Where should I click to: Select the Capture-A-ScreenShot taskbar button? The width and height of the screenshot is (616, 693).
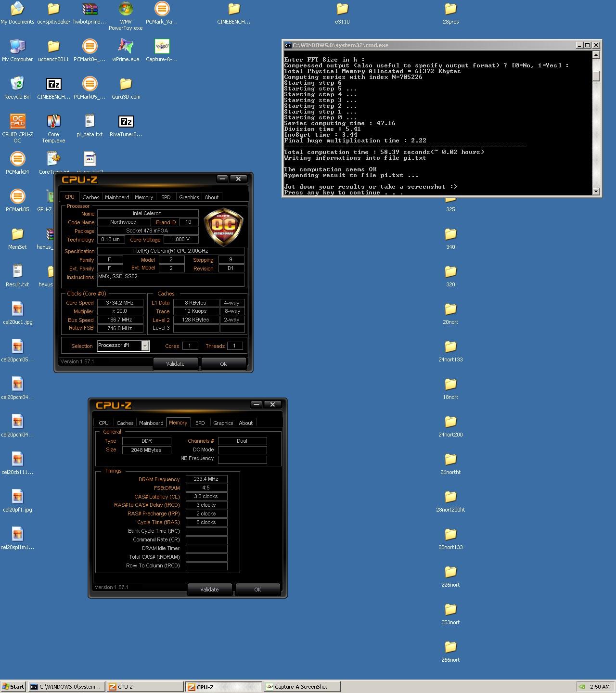point(302,687)
